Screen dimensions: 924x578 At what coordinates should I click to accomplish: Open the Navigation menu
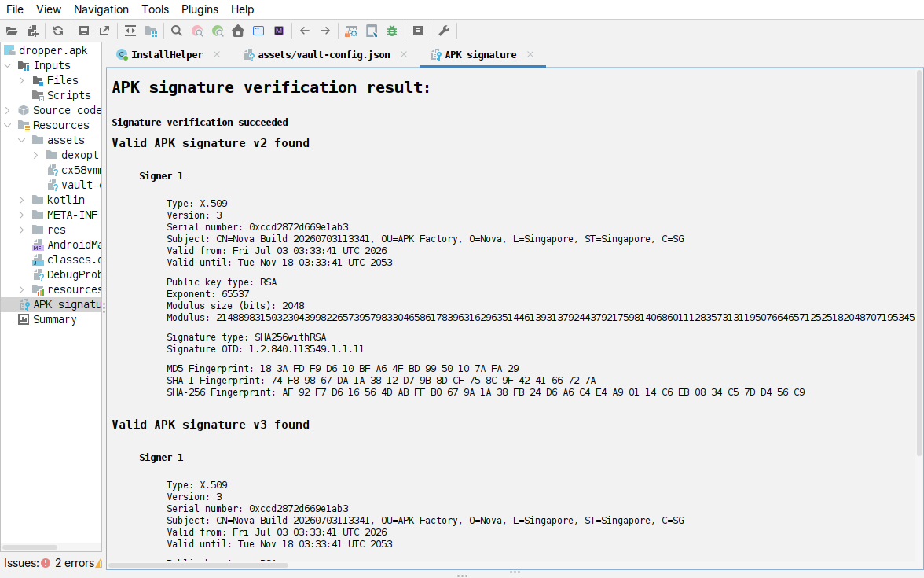click(x=101, y=9)
